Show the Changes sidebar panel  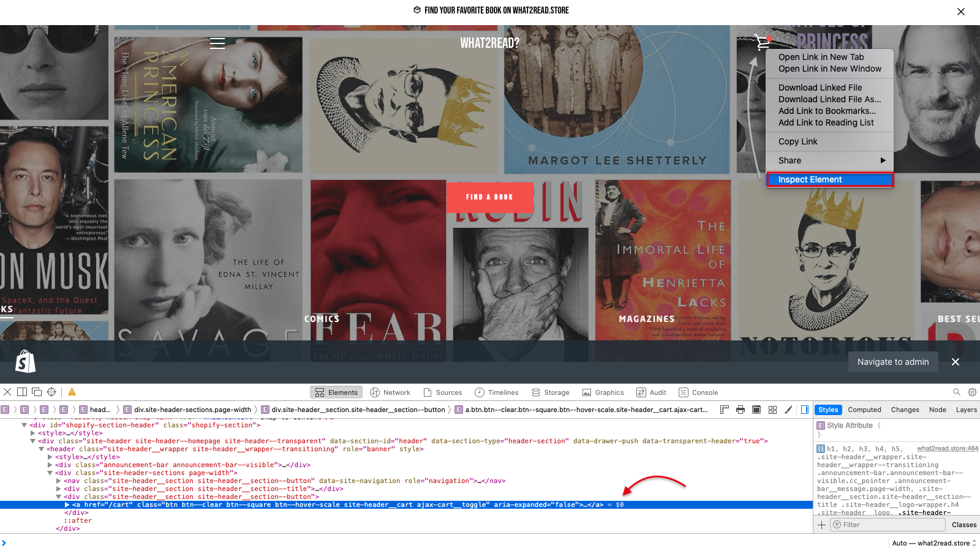pos(905,410)
